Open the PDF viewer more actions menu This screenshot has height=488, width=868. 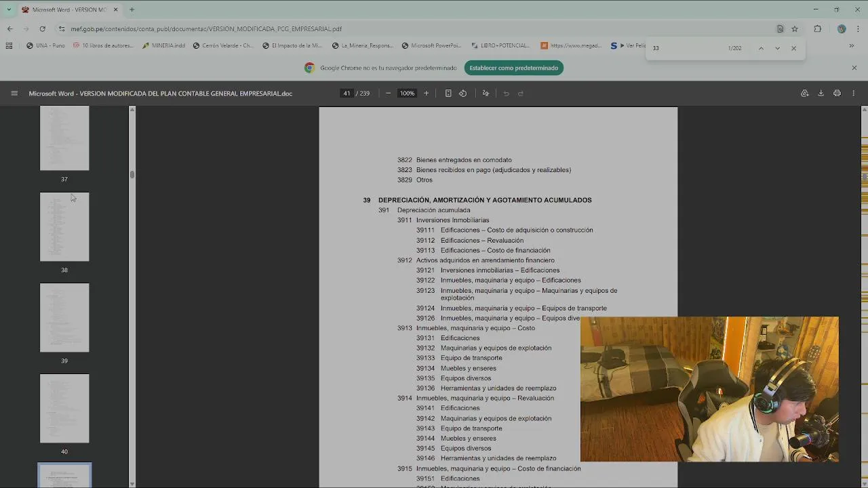[x=854, y=94]
